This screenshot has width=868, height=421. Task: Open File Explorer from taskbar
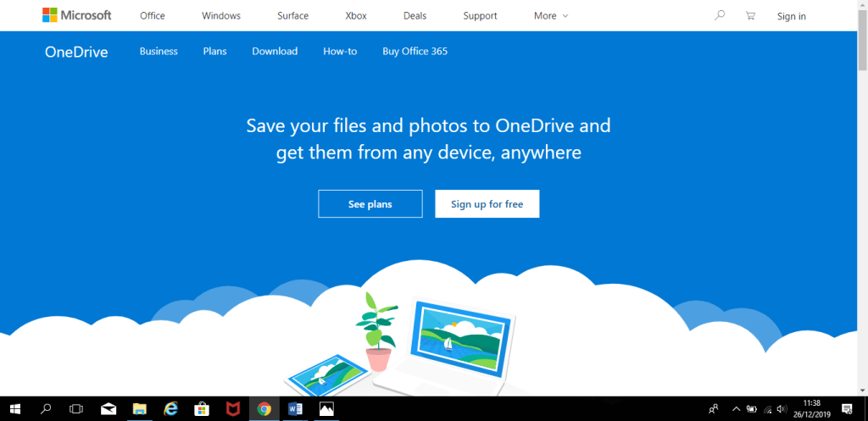(140, 408)
